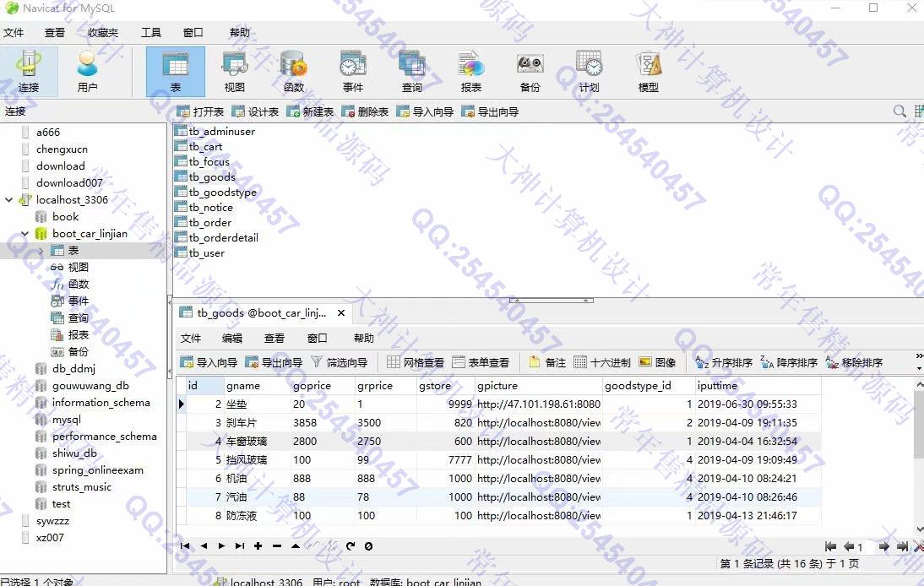Click the 连接 (Connection) toolbar icon
This screenshot has width=924, height=586.
[x=29, y=71]
